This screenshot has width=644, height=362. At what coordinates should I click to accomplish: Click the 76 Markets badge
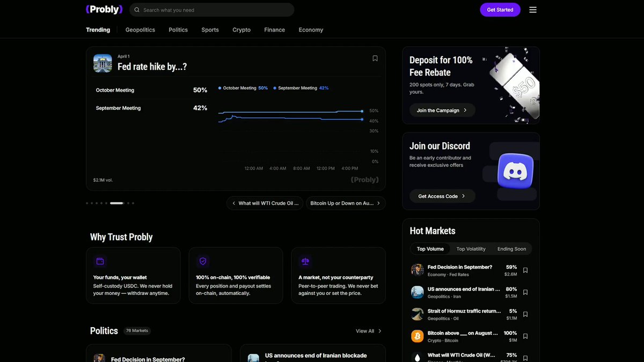pos(137,331)
